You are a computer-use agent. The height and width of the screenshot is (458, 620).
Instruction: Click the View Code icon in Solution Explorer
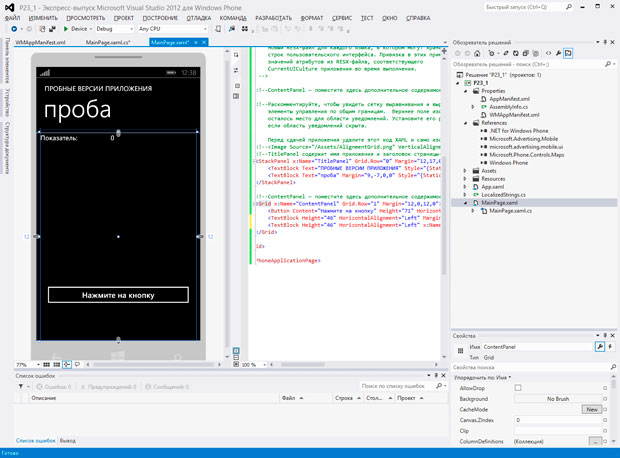(548, 53)
